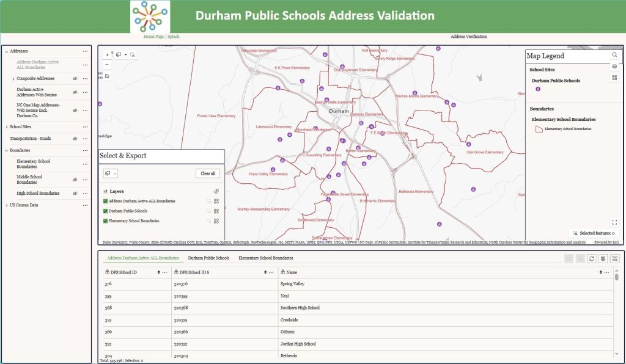The width and height of the screenshot is (626, 364).
Task: Zoom in on the map
Action: 107,55
